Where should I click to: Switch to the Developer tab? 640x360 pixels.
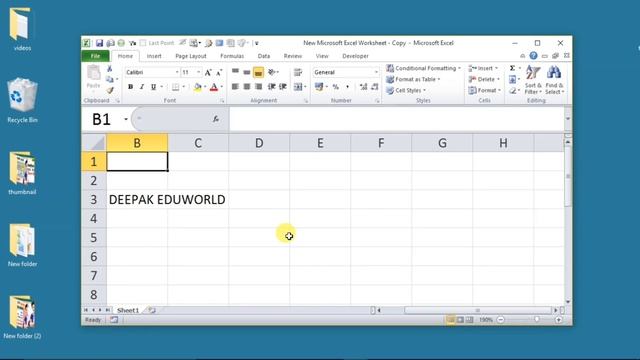355,56
